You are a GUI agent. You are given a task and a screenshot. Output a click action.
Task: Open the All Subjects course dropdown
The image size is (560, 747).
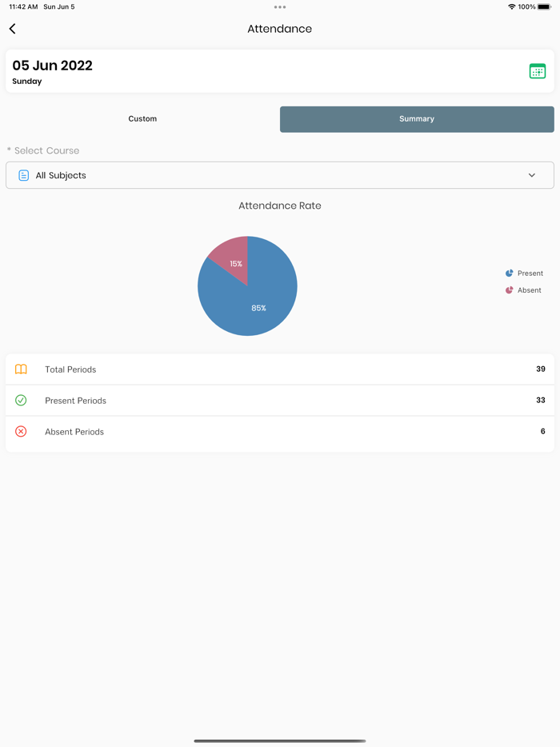coord(280,175)
